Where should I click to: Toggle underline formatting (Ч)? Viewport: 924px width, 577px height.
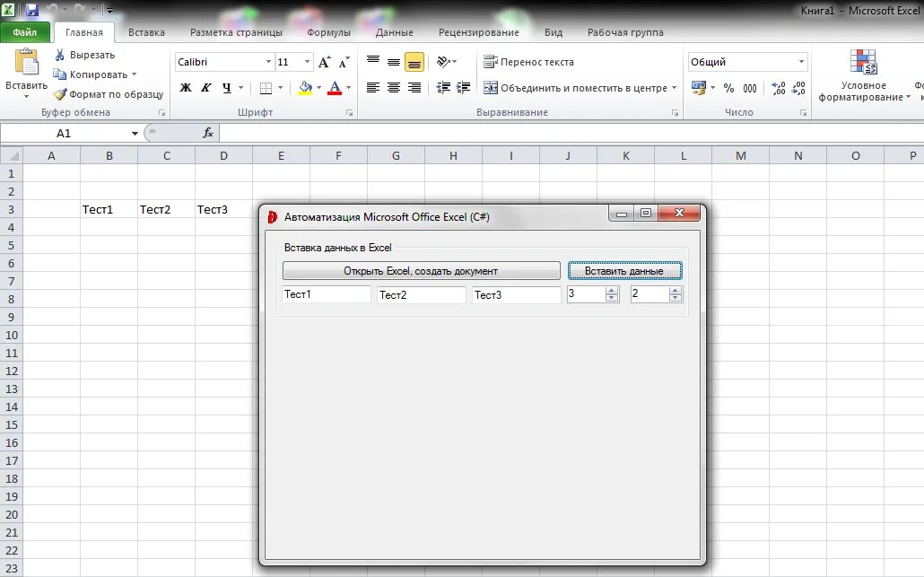coord(227,88)
